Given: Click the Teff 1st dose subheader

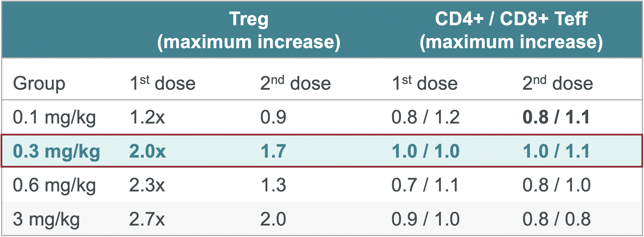Looking at the screenshot, I should tap(425, 83).
